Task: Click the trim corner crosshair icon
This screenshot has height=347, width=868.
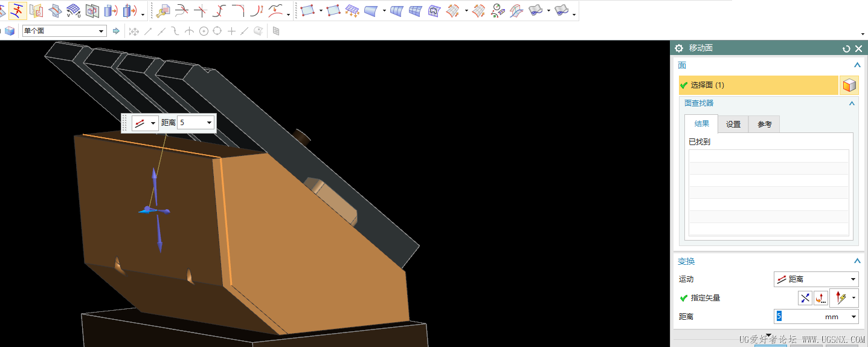Action: click(200, 10)
